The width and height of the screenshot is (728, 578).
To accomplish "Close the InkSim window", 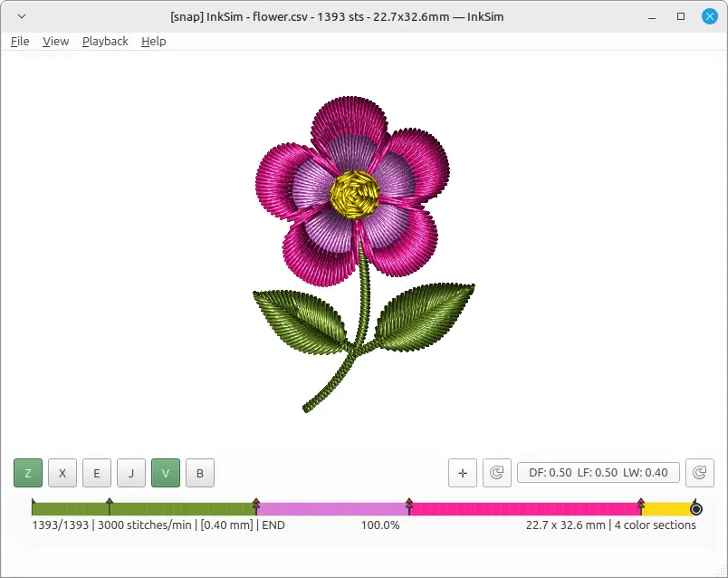I will [709, 16].
